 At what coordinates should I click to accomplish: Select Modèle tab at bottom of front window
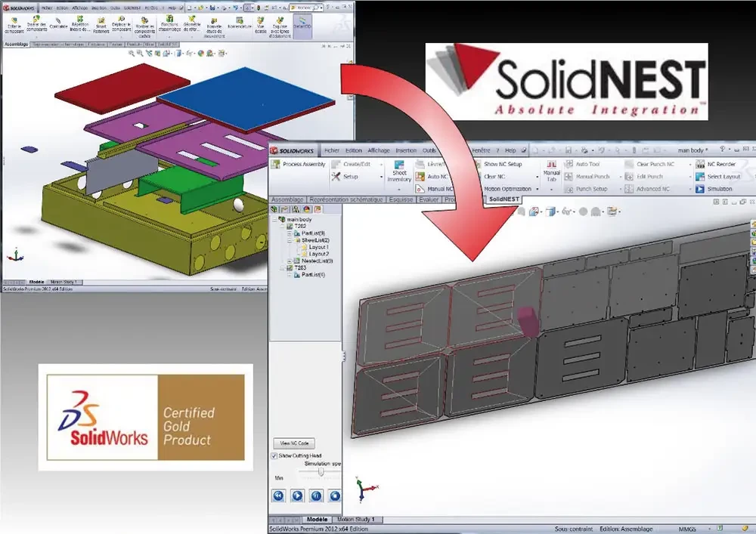click(317, 520)
